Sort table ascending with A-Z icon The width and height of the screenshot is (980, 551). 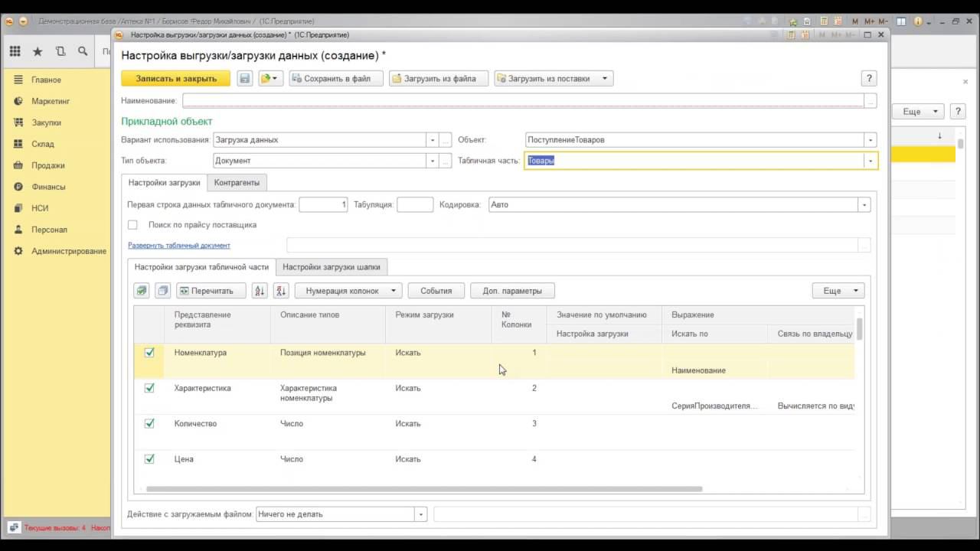click(260, 291)
